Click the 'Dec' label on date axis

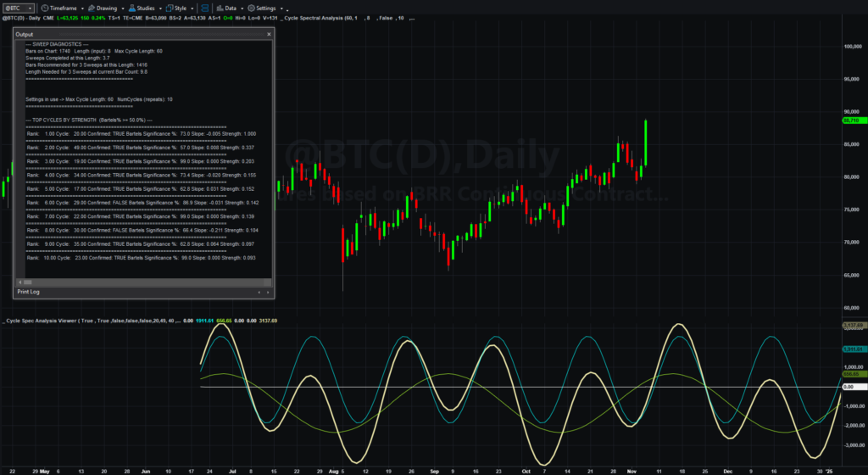point(728,472)
